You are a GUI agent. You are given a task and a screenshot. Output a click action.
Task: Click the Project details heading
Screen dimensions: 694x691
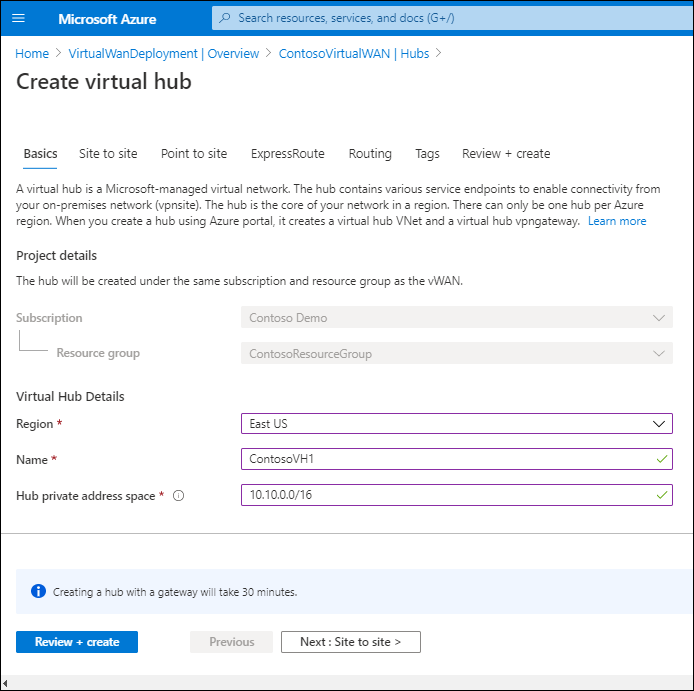(x=56, y=255)
